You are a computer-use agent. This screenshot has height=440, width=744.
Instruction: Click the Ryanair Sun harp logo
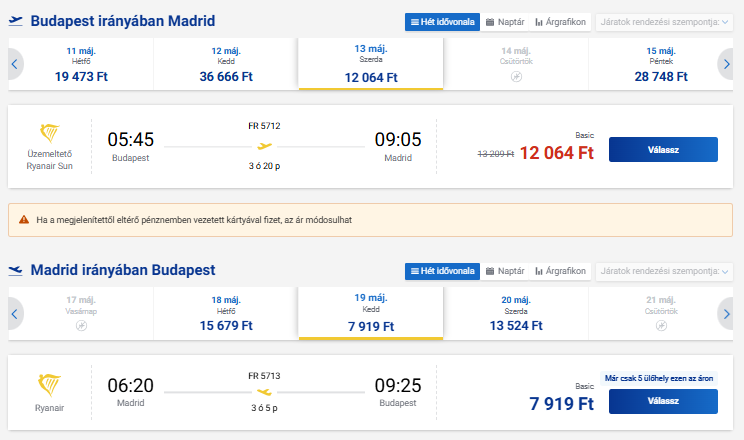click(x=49, y=134)
